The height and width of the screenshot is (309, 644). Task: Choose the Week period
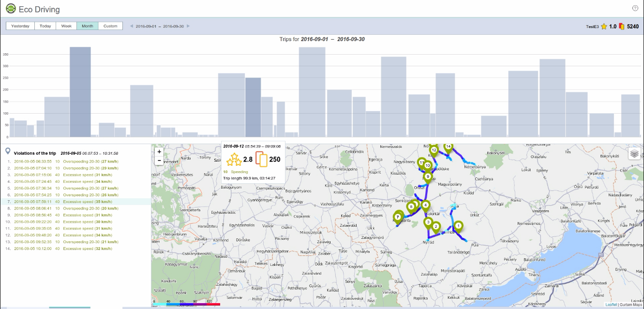coord(66,26)
